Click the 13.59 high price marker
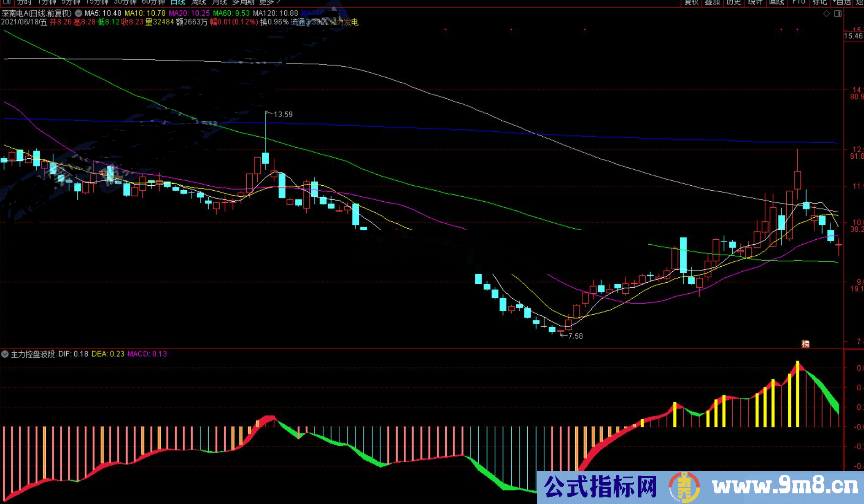Image resolution: width=864 pixels, height=504 pixels. coord(283,115)
